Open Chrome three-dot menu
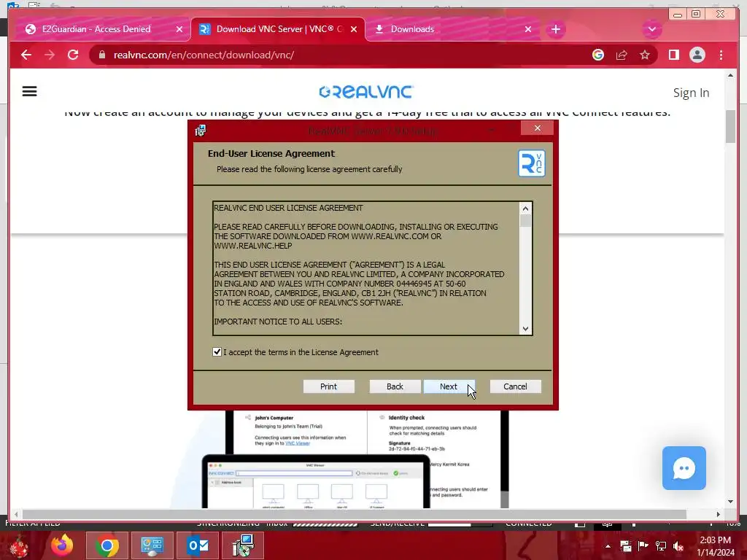 tap(721, 55)
